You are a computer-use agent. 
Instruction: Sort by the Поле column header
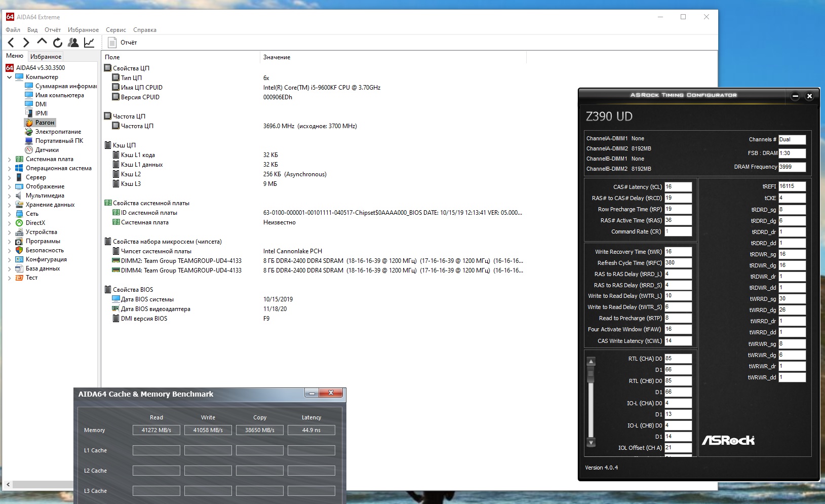(x=181, y=57)
